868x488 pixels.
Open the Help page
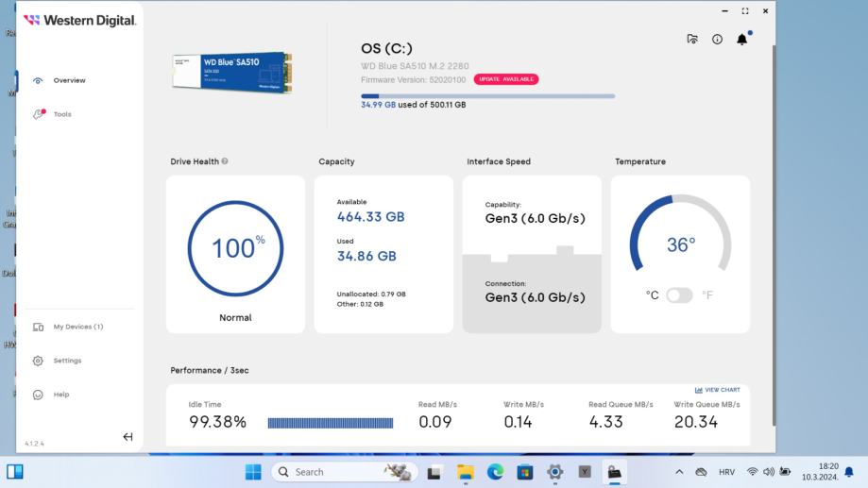[x=60, y=395]
